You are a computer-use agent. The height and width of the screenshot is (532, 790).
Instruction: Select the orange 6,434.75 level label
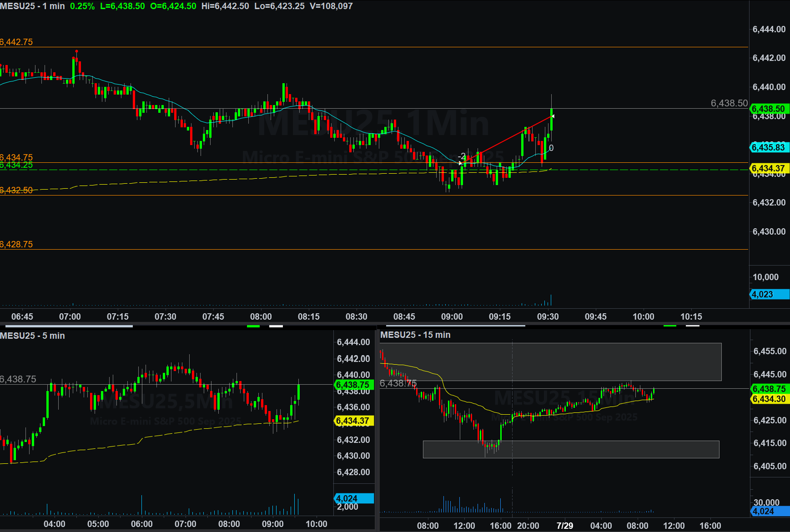[x=16, y=157]
